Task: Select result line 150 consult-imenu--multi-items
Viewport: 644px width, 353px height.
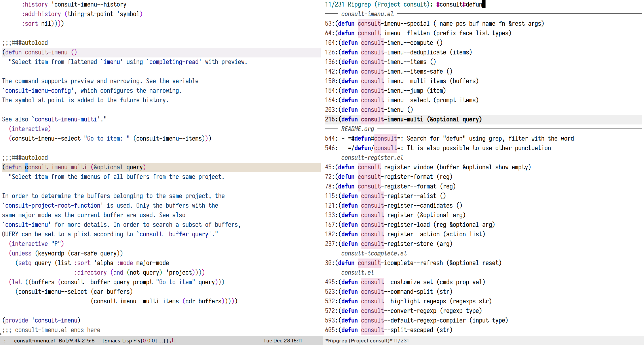Action: pyautogui.click(x=402, y=81)
